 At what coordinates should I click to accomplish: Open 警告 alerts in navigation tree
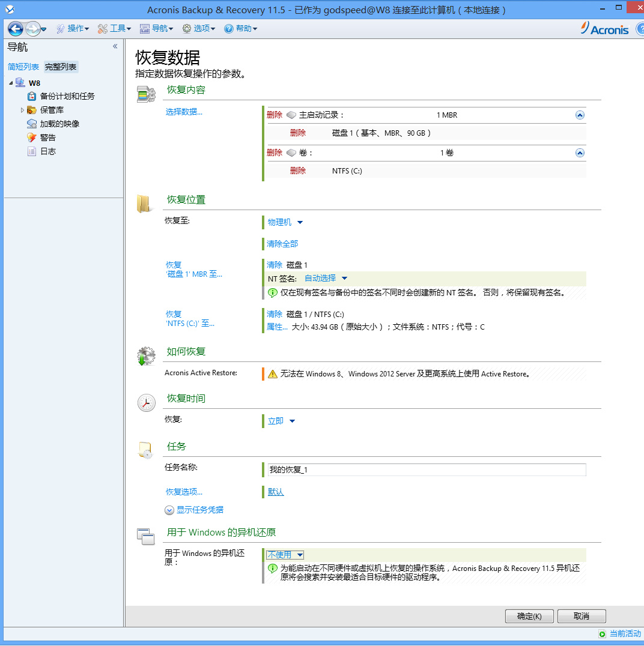pyautogui.click(x=47, y=137)
